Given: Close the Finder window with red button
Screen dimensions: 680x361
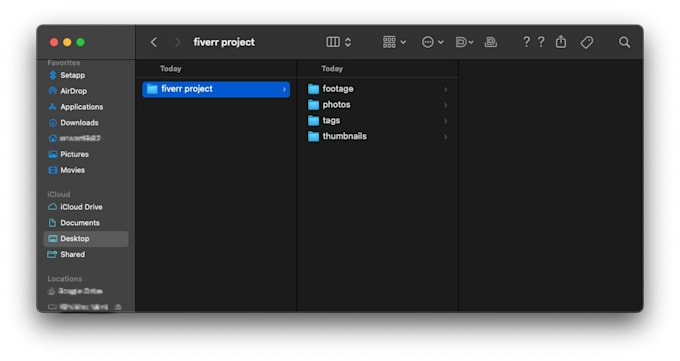Looking at the screenshot, I should click(x=54, y=42).
